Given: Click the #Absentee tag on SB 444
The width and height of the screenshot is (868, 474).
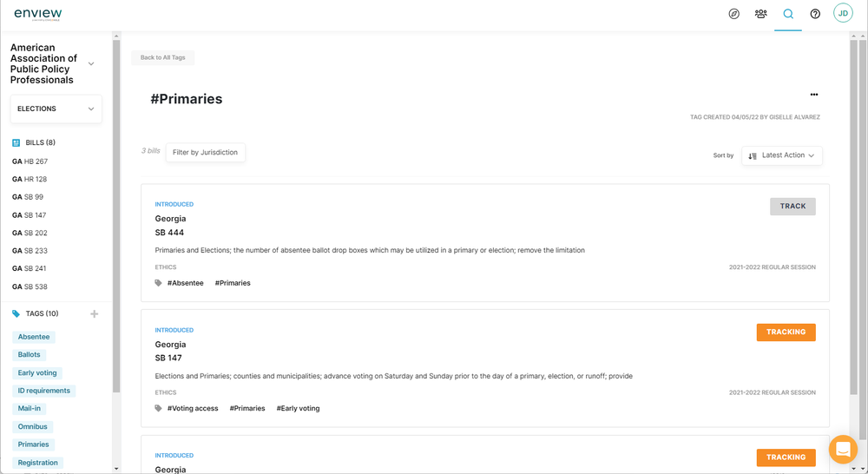Looking at the screenshot, I should coord(186,283).
